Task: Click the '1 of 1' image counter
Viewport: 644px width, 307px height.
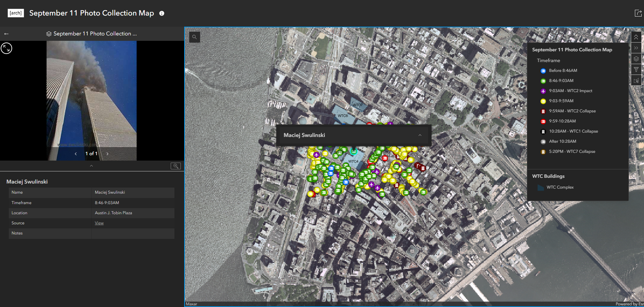Action: pyautogui.click(x=91, y=153)
